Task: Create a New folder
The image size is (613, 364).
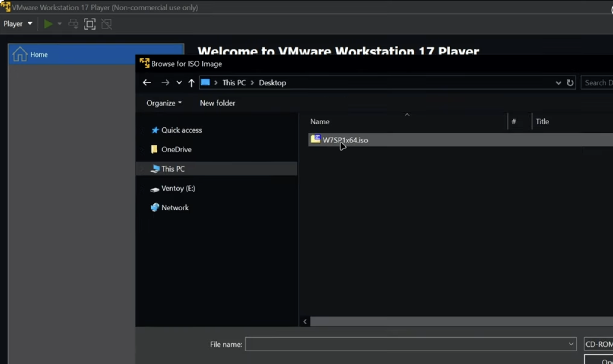Action: tap(217, 103)
